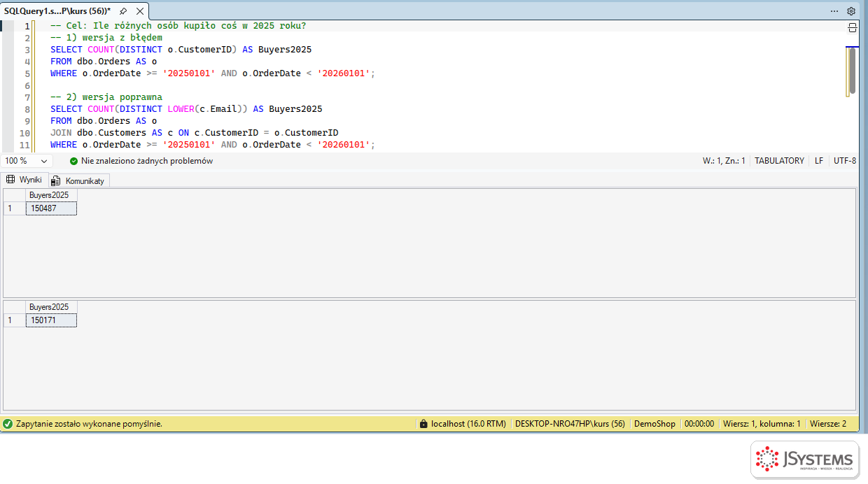Close the SQLQuery1 query tab
This screenshot has width=868, height=484.
coord(140,11)
